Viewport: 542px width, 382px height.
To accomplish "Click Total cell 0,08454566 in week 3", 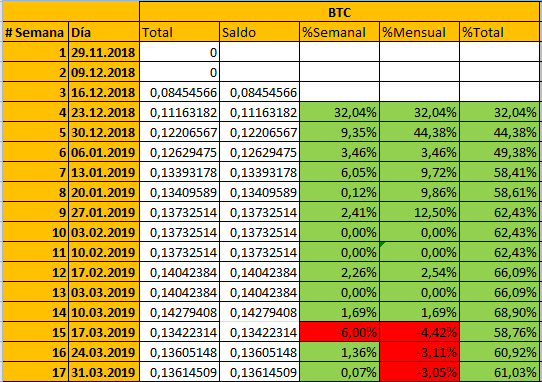I will pyautogui.click(x=179, y=92).
